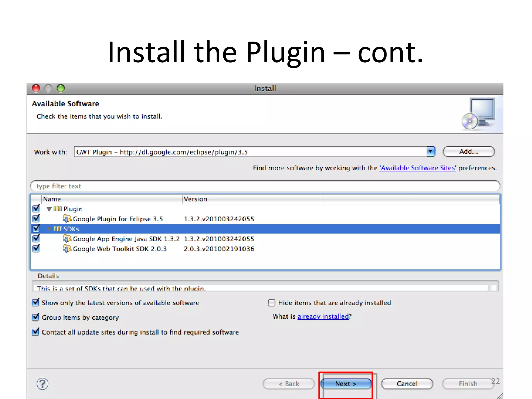Toggle Group items by category checkbox
The height and width of the screenshot is (399, 532).
click(x=36, y=317)
